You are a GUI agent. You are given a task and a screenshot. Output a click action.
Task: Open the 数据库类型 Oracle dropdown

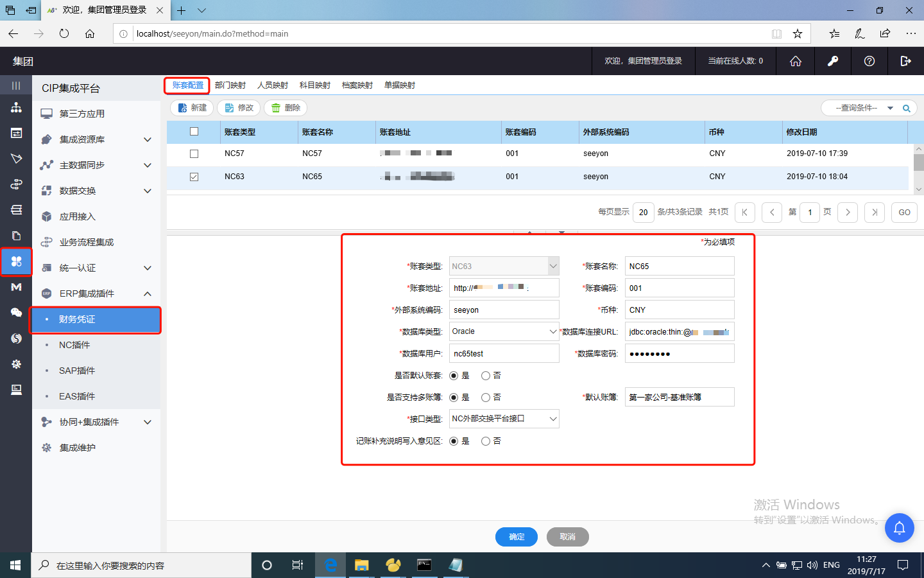tap(504, 331)
